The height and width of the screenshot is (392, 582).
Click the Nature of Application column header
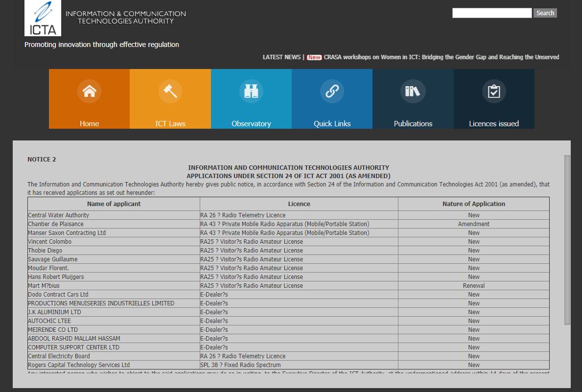tap(474, 204)
